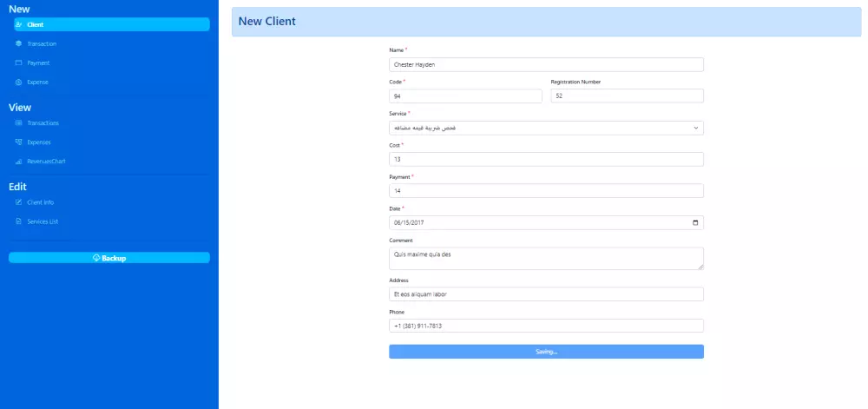View the Expenses list
Screen dimensions: 868x409
tap(112, 142)
